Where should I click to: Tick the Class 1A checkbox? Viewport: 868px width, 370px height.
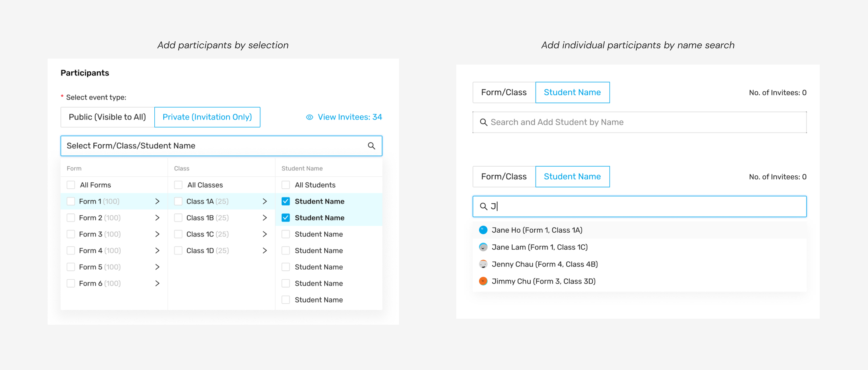pyautogui.click(x=178, y=201)
